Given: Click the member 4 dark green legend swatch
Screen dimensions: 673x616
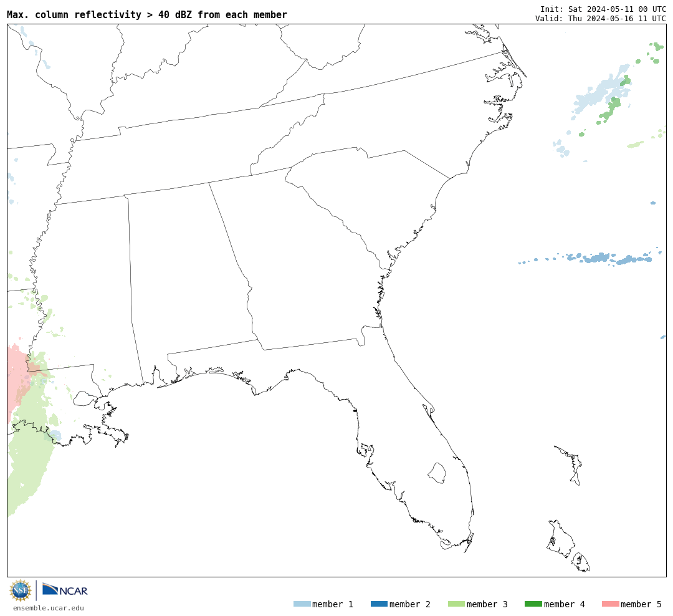Looking at the screenshot, I should tap(533, 604).
